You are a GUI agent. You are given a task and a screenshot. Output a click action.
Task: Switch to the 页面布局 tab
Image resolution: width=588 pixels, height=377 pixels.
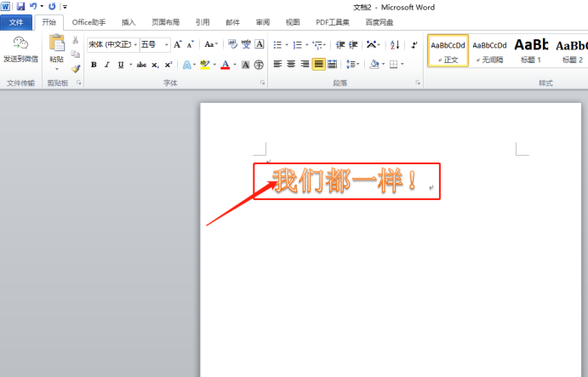[x=165, y=22]
